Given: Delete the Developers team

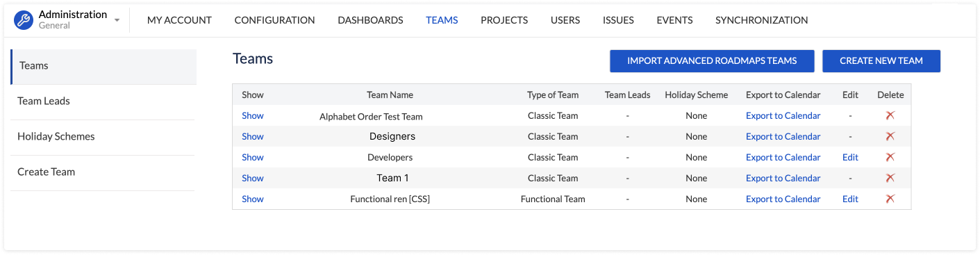Looking at the screenshot, I should point(890,158).
